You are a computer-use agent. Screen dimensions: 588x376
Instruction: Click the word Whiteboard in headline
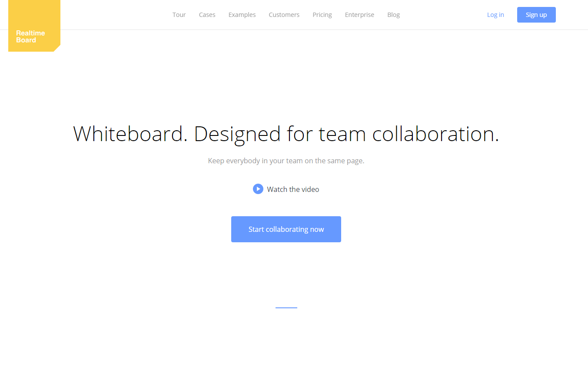tap(130, 134)
